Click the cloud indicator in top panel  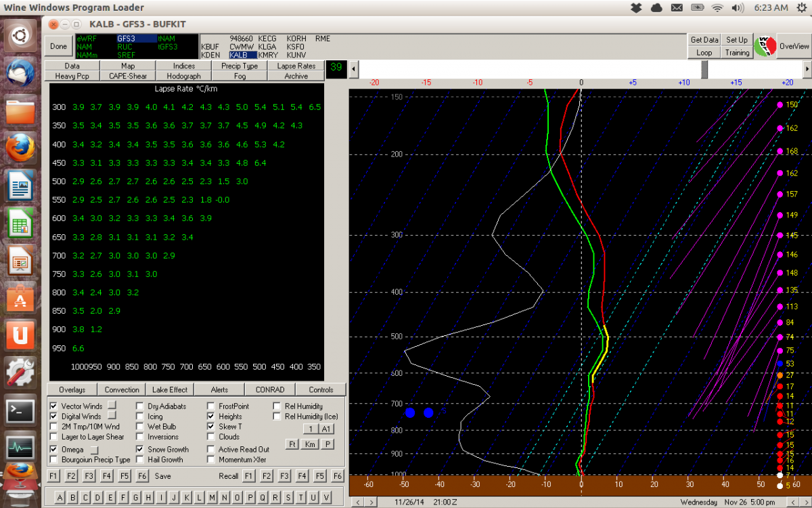656,7
